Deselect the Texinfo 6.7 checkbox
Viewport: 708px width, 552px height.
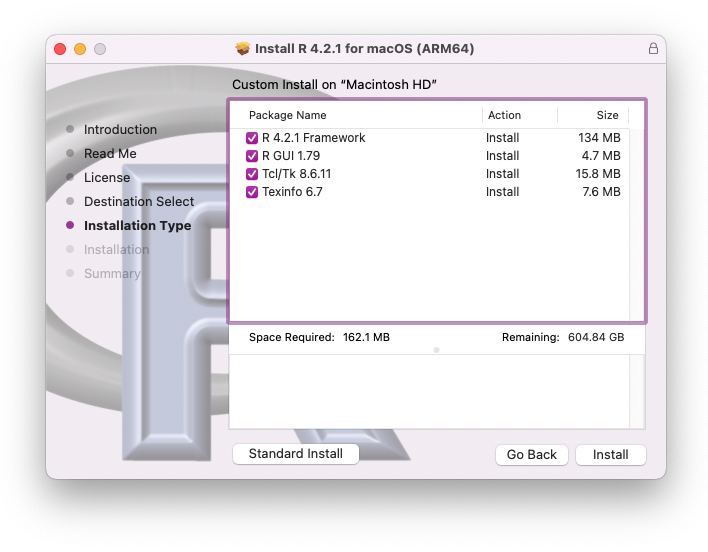[x=252, y=192]
